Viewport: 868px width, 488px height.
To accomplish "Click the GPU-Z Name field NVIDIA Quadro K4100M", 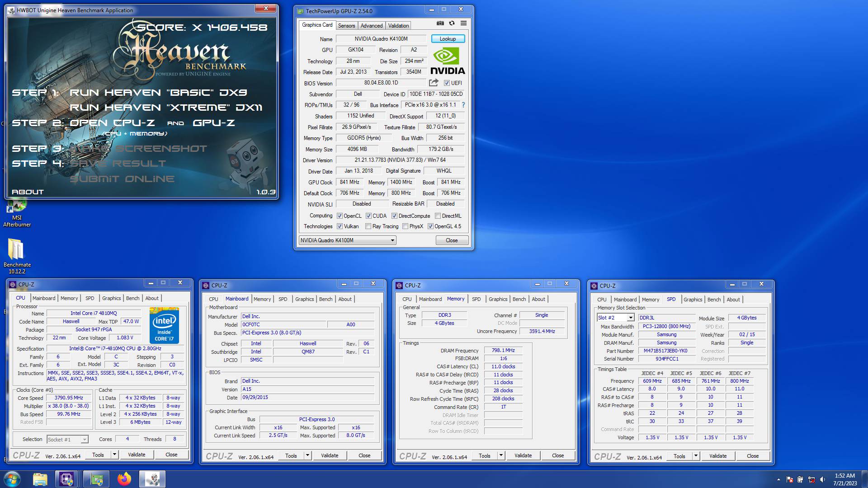I will [x=381, y=39].
